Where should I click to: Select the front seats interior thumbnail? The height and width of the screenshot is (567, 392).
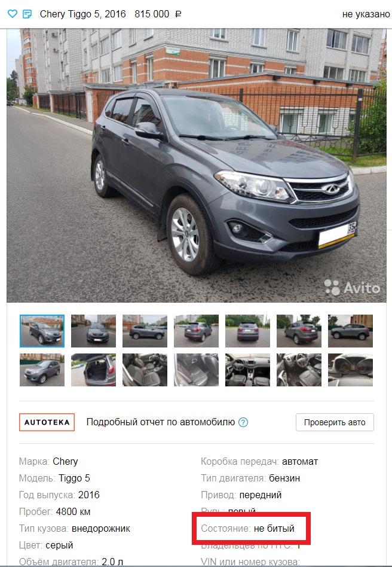tap(145, 370)
